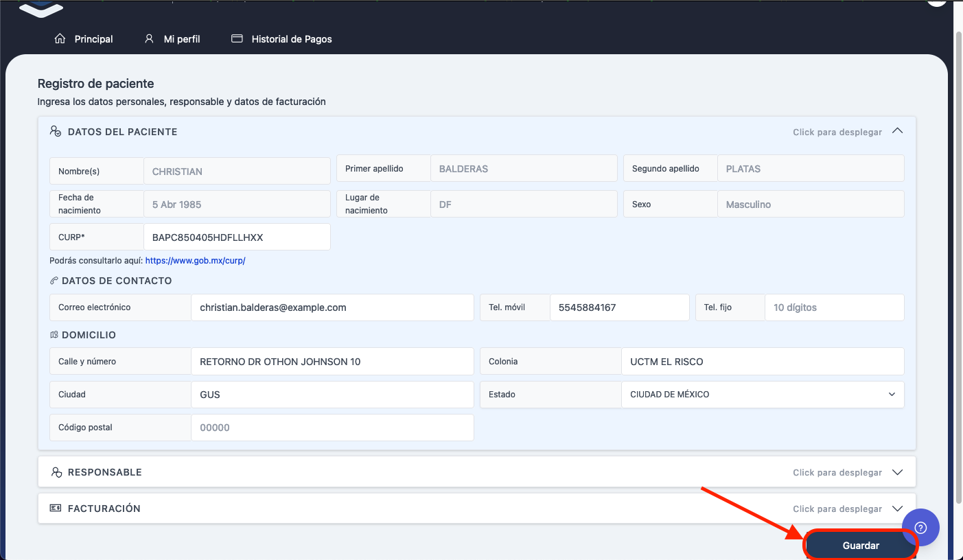
Task: Click the user icon beside Mi perfil
Action: coord(149,38)
